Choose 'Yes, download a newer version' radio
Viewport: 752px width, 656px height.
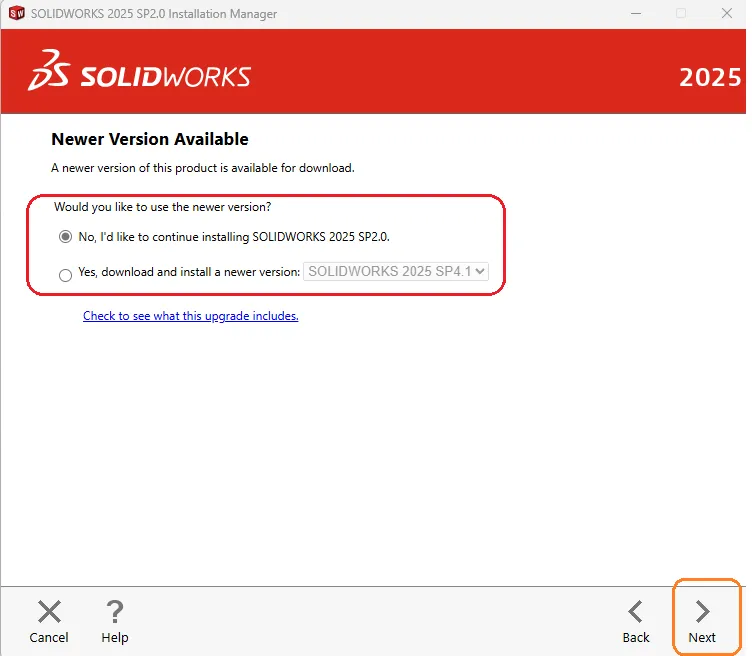pyautogui.click(x=65, y=275)
